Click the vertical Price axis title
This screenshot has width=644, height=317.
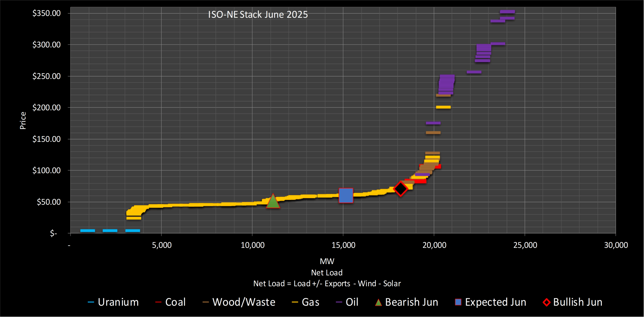23,121
